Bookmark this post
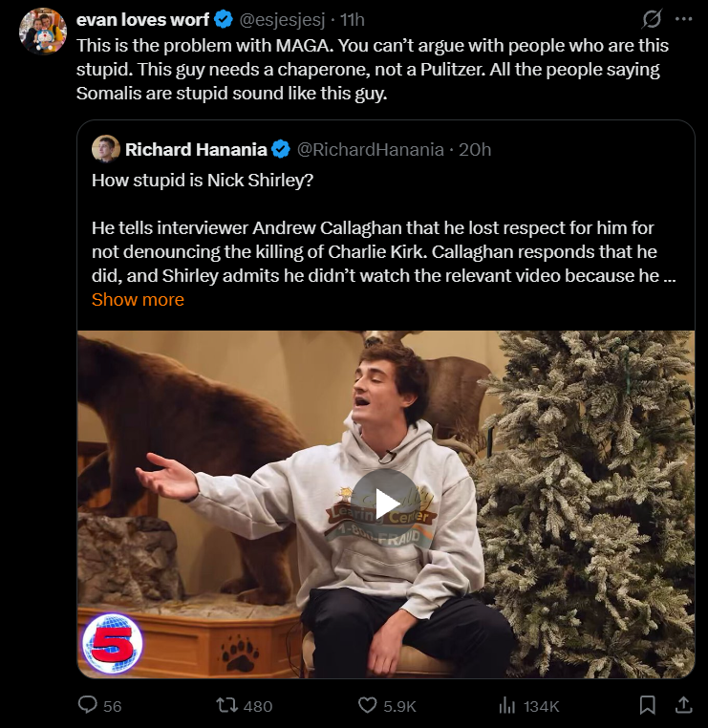This screenshot has width=708, height=728. click(648, 705)
